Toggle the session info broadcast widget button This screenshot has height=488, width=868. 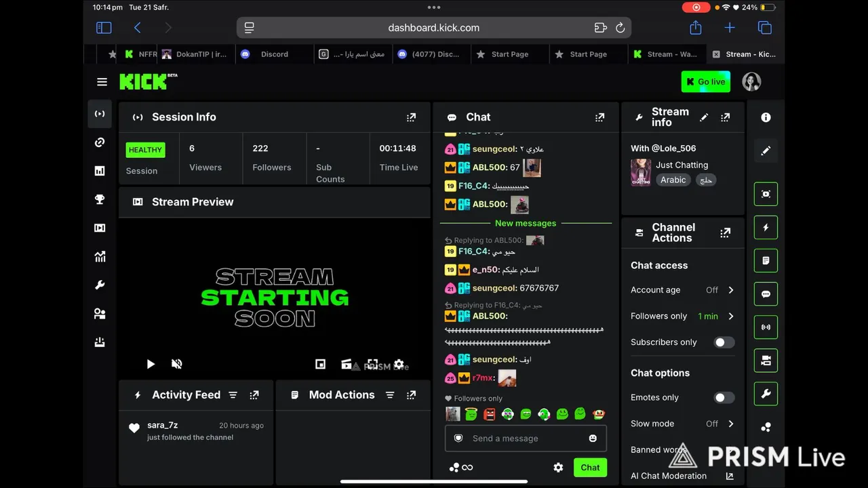(766, 327)
